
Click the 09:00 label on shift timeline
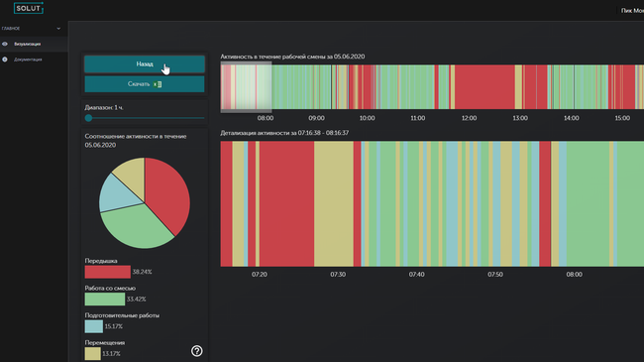[x=316, y=118]
